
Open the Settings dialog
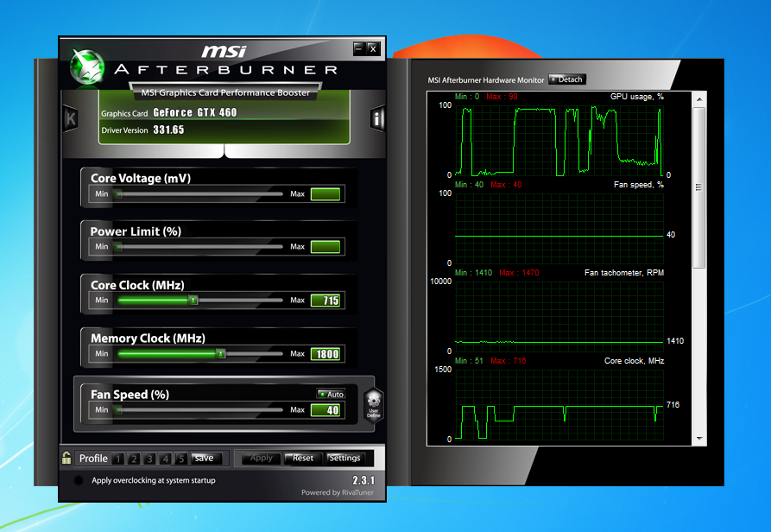pyautogui.click(x=344, y=459)
